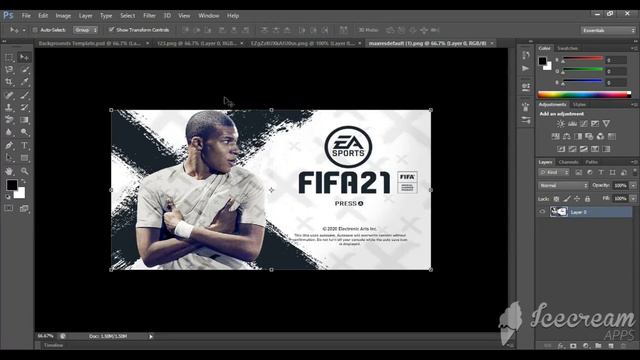This screenshot has height=360, width=640.
Task: Select the Eyedropper tool
Action: [x=24, y=82]
